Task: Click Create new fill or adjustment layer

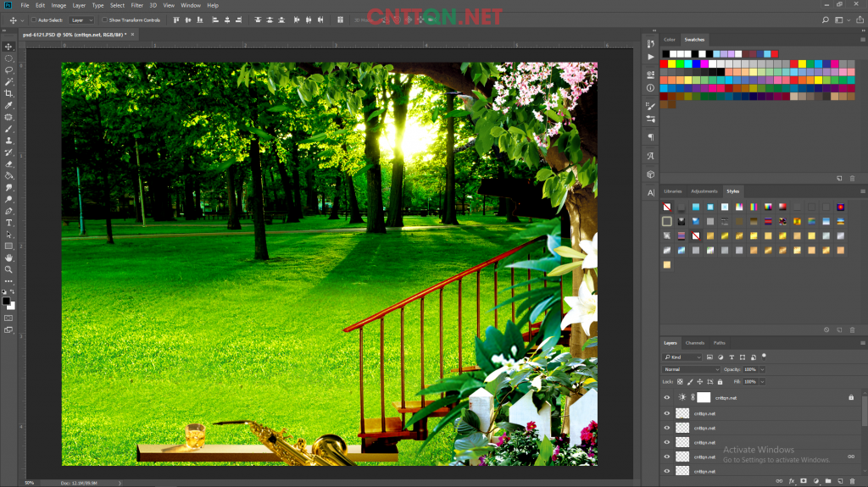Action: [816, 481]
